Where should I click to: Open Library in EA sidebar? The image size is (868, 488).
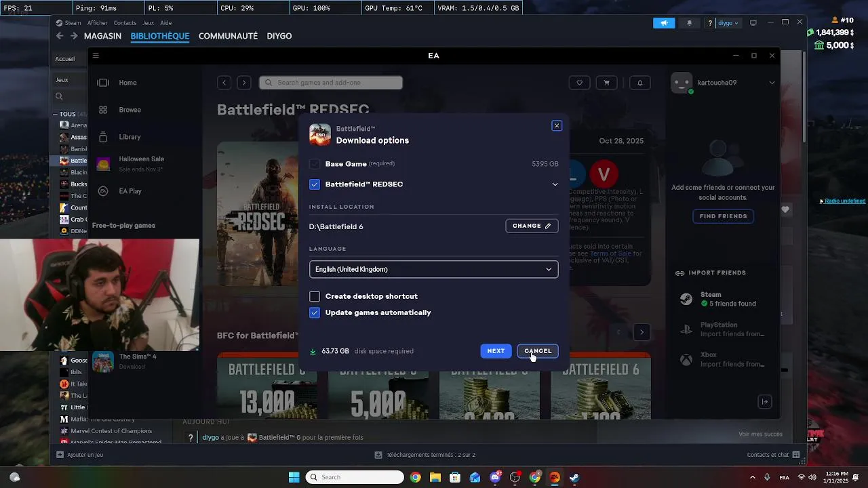(x=130, y=137)
